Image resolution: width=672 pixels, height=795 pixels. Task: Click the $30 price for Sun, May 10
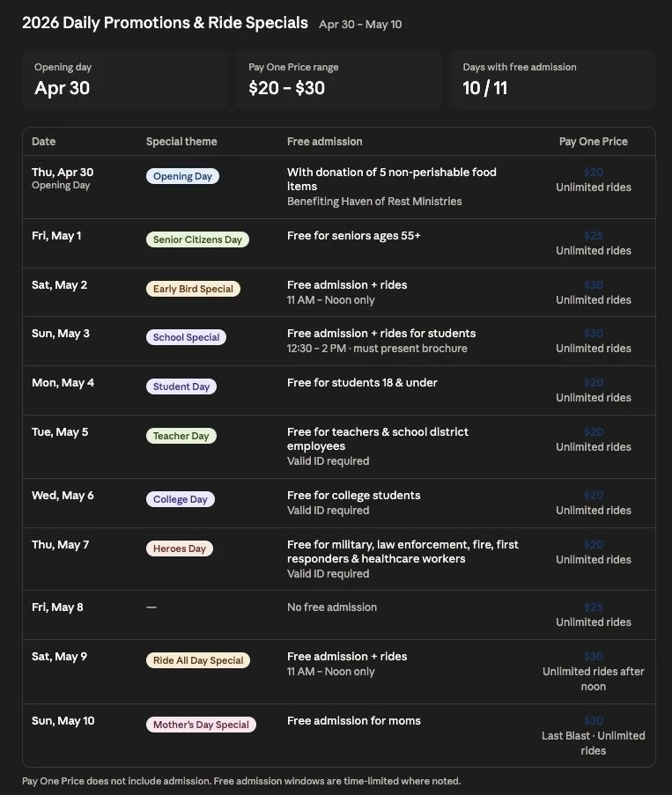(594, 721)
